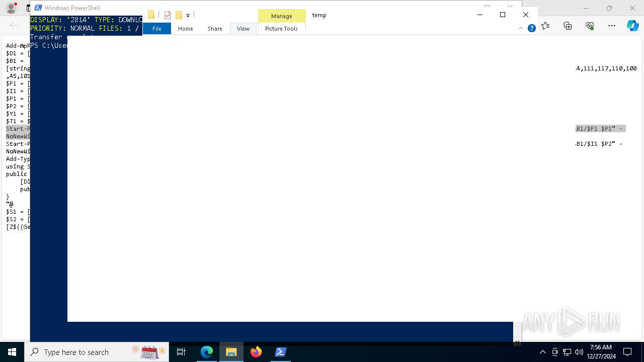Click the 'PRIORITY: NORMAL FILES' PowerShell line
Viewport: 644px width, 362px height.
(84, 28)
